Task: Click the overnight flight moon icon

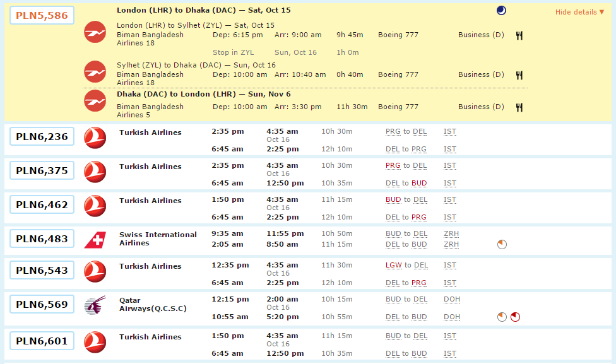Action: pyautogui.click(x=501, y=11)
